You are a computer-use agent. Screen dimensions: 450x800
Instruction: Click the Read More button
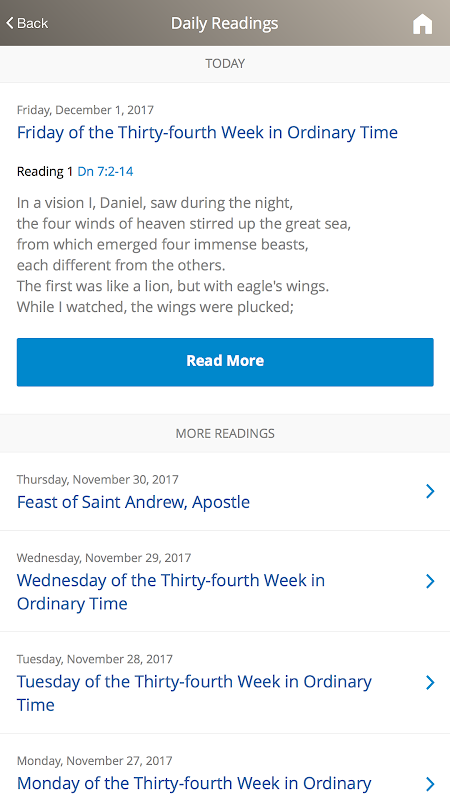pos(225,362)
